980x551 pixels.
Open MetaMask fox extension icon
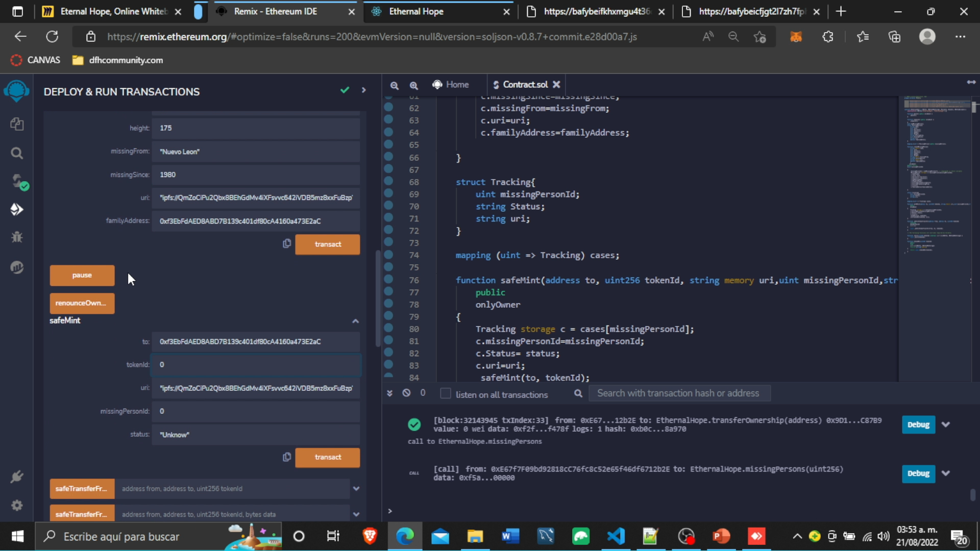coord(796,37)
